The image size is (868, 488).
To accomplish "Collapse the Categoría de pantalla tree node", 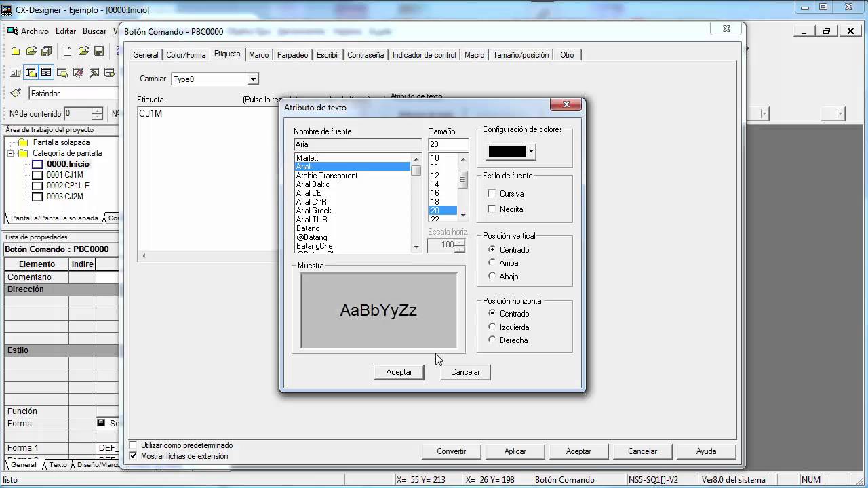I will click(x=11, y=153).
